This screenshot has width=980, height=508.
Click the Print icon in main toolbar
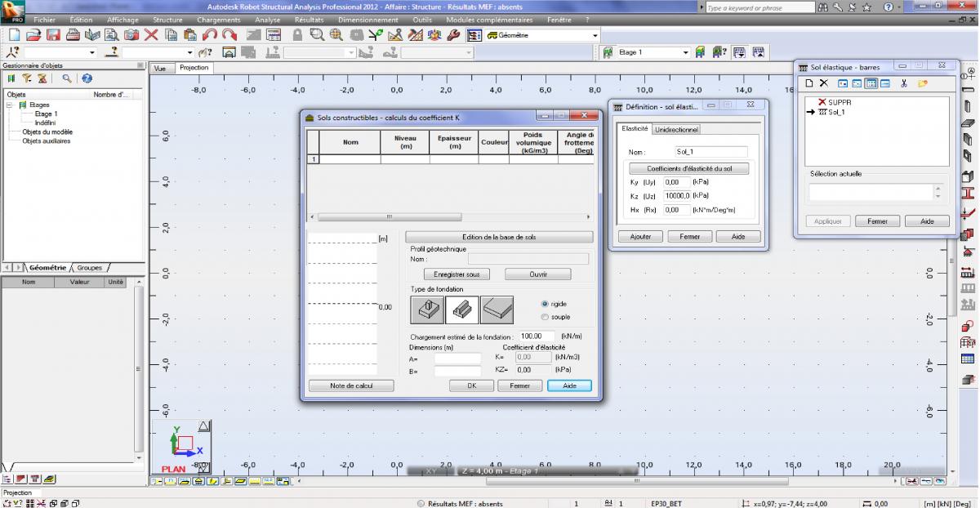(73, 35)
